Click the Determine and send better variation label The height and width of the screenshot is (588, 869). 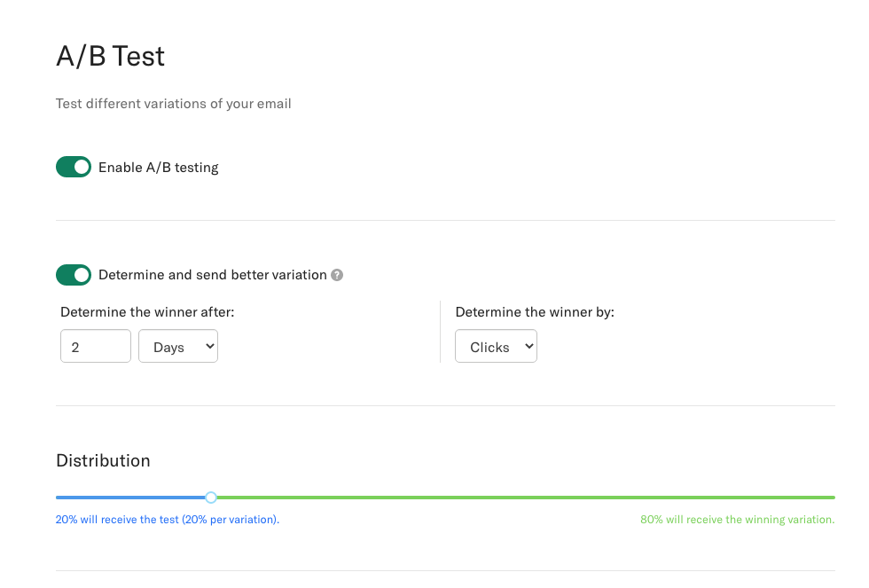(x=213, y=275)
